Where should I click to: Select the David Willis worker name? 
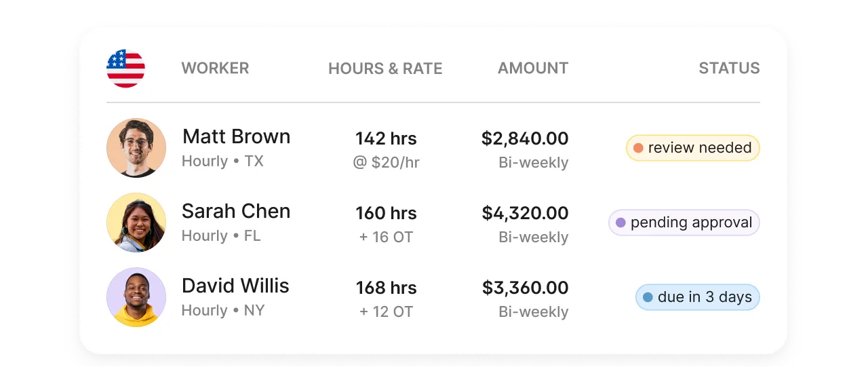[235, 286]
